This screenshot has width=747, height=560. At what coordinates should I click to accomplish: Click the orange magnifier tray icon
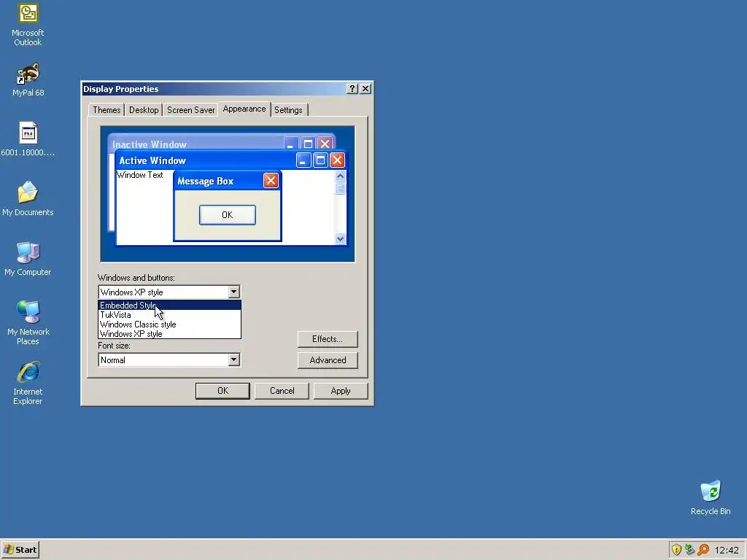703,550
